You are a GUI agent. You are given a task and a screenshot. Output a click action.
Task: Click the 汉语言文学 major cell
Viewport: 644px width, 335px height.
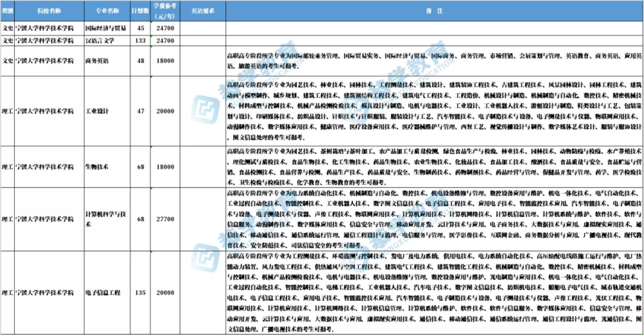100,41
